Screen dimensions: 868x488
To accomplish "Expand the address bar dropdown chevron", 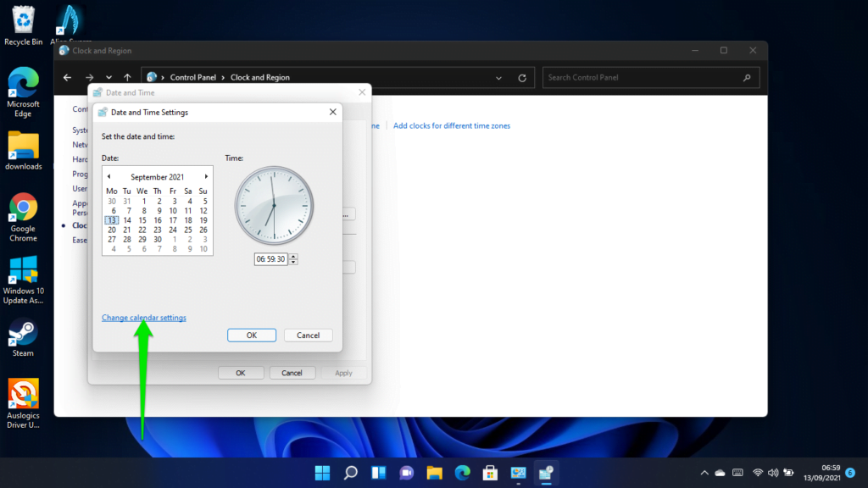I will [498, 77].
